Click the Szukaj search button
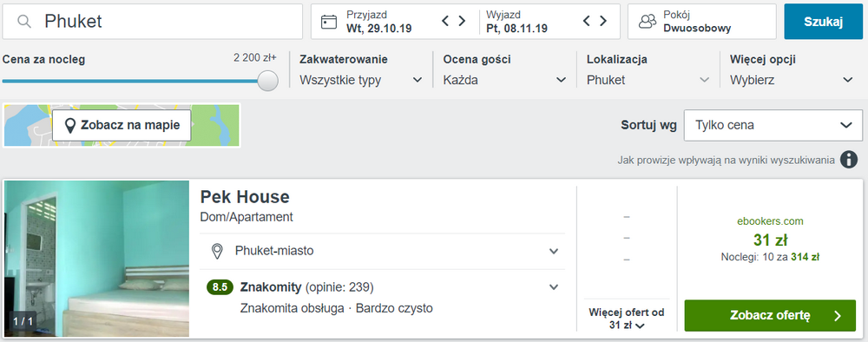This screenshot has width=868, height=342. [x=823, y=22]
